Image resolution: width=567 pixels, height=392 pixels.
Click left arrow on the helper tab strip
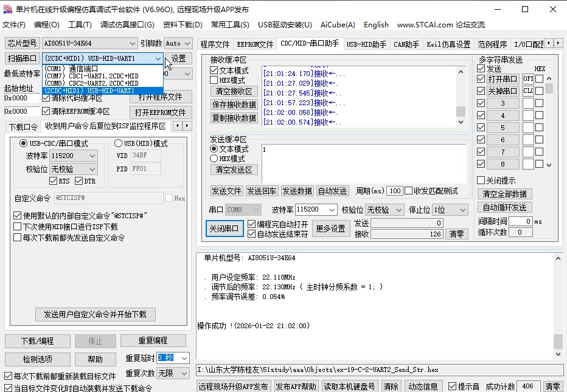coord(549,43)
